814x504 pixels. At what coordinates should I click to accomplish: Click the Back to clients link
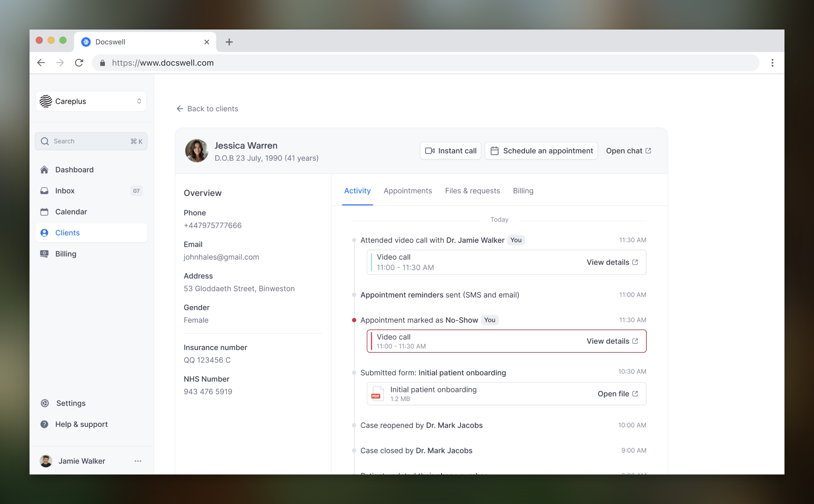(x=207, y=109)
